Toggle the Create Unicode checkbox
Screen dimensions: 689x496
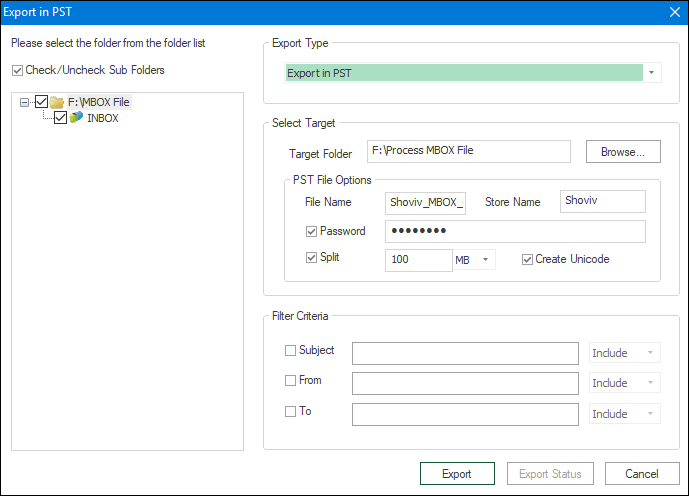[527, 260]
